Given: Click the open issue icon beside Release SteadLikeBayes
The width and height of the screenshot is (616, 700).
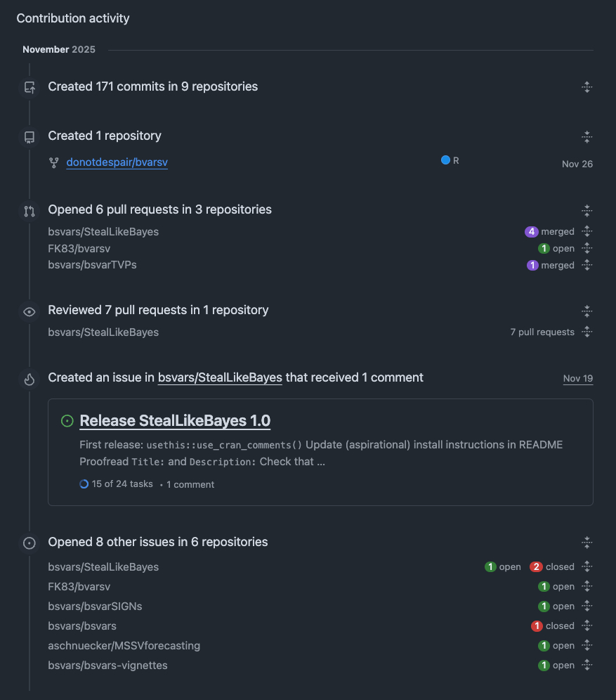Looking at the screenshot, I should point(67,421).
